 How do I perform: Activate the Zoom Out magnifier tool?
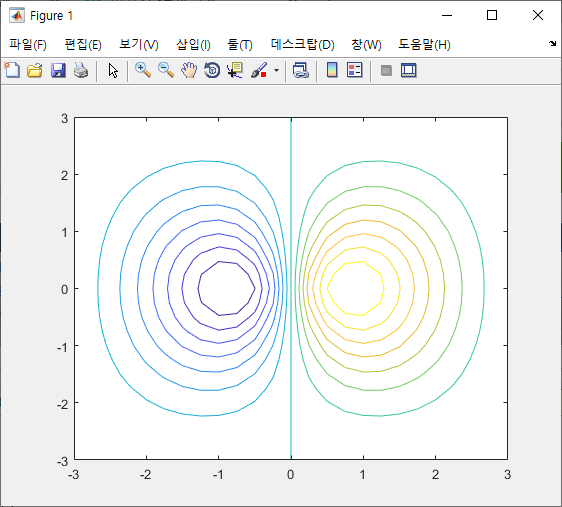tap(166, 70)
